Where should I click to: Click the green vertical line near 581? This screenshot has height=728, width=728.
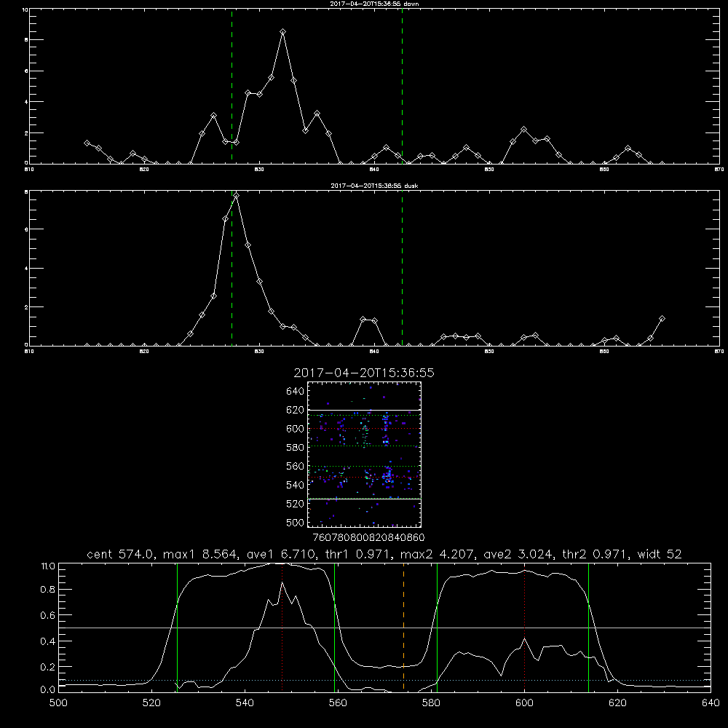tap(437, 627)
